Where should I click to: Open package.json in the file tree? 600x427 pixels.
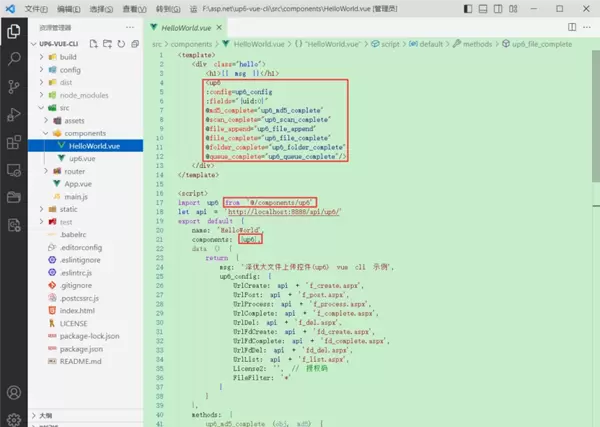(83, 350)
